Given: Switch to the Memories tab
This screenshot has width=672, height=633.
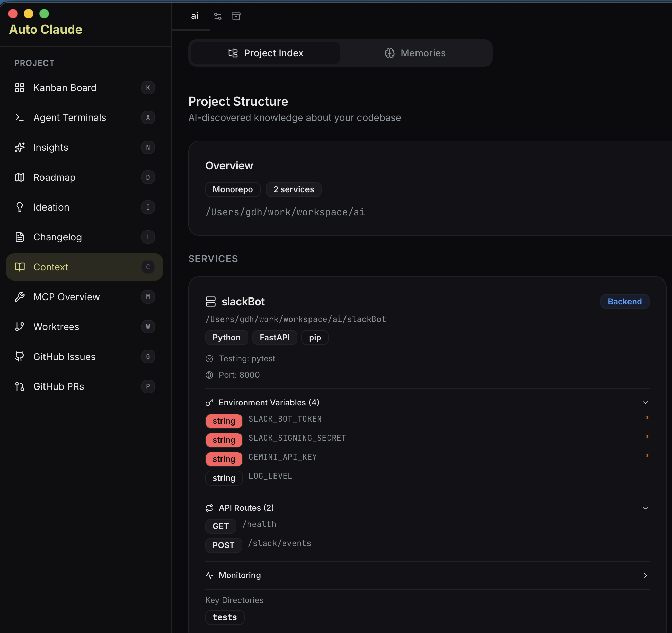Looking at the screenshot, I should [415, 53].
